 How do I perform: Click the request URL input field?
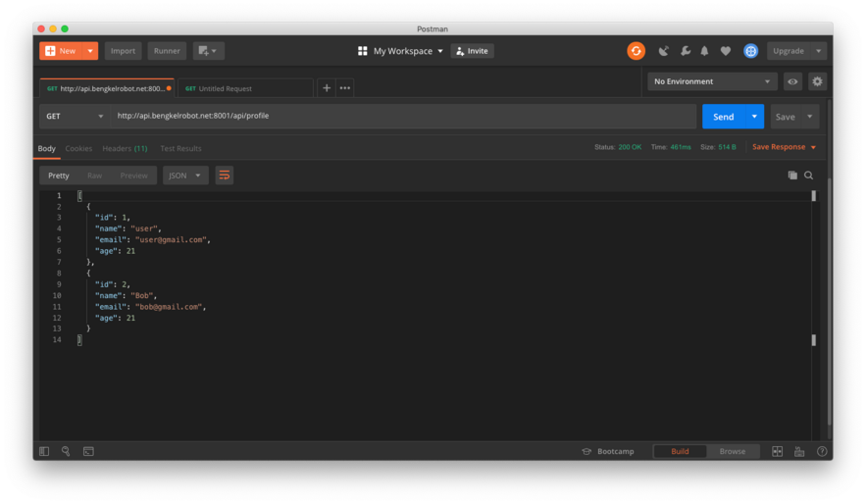coord(402,116)
